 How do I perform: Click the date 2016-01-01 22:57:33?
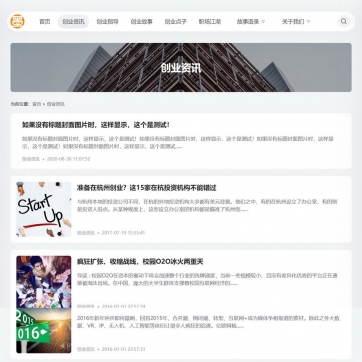(123, 349)
